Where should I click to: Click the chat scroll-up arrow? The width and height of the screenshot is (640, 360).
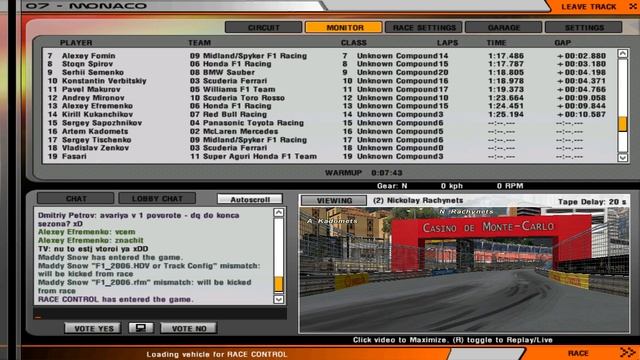(x=279, y=212)
